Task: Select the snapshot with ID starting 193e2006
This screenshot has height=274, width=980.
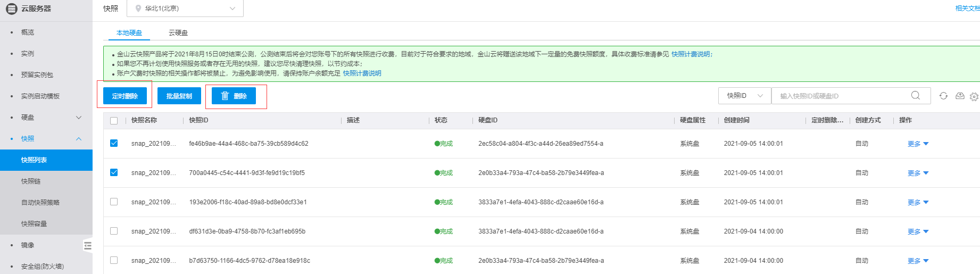Action: click(114, 202)
